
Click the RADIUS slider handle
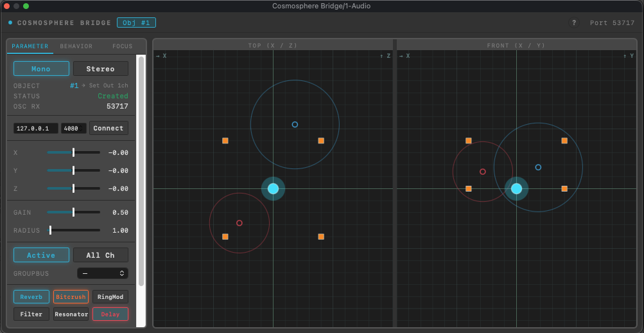50,230
